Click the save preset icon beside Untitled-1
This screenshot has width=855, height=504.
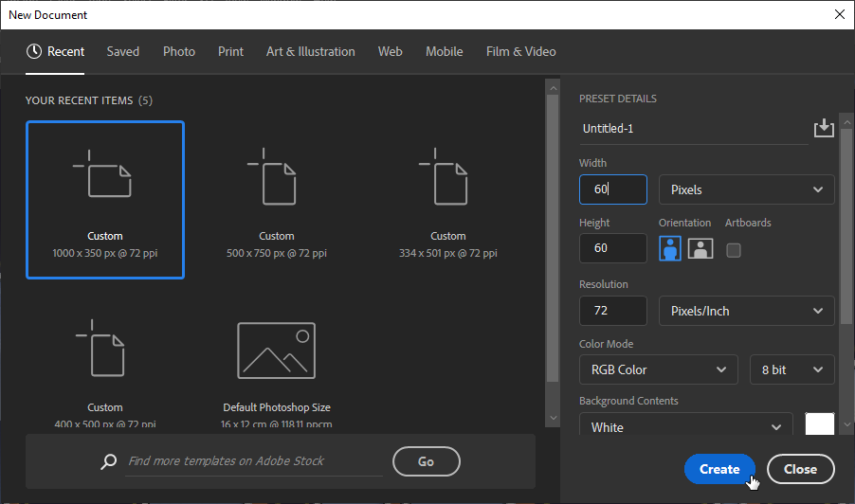823,128
